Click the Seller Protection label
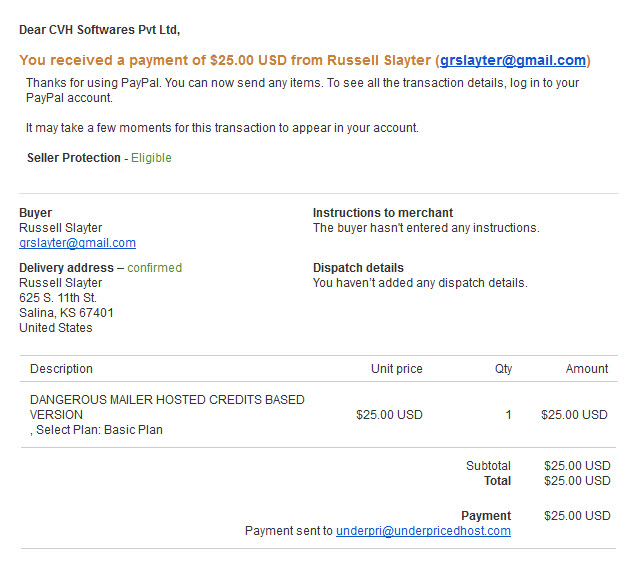 pyautogui.click(x=74, y=158)
